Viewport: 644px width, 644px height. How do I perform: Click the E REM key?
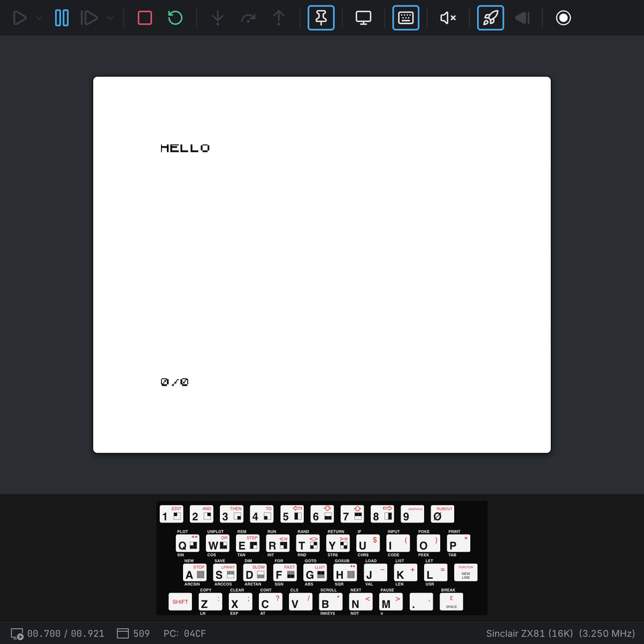(x=248, y=543)
